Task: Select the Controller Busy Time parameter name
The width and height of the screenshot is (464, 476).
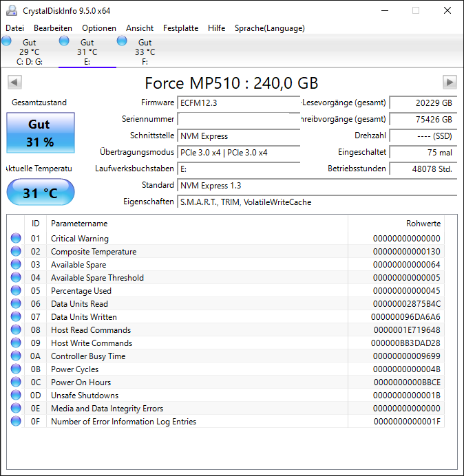Action: coord(88,356)
